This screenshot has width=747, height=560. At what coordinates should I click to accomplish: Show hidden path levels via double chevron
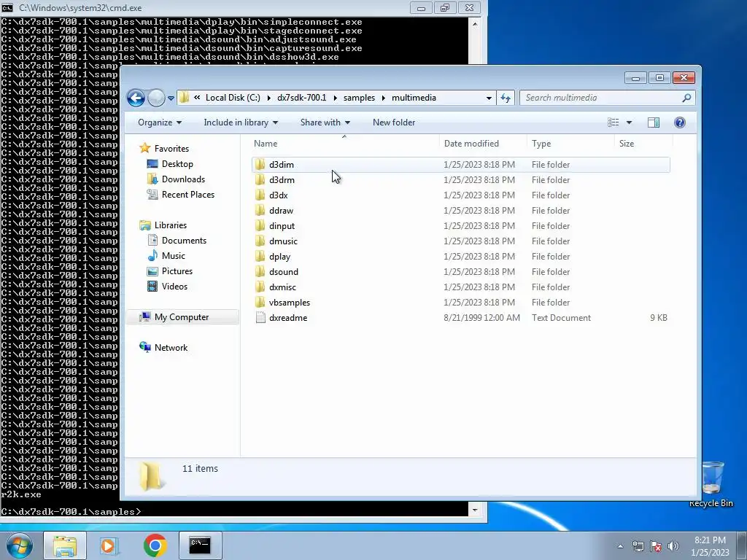pyautogui.click(x=197, y=98)
